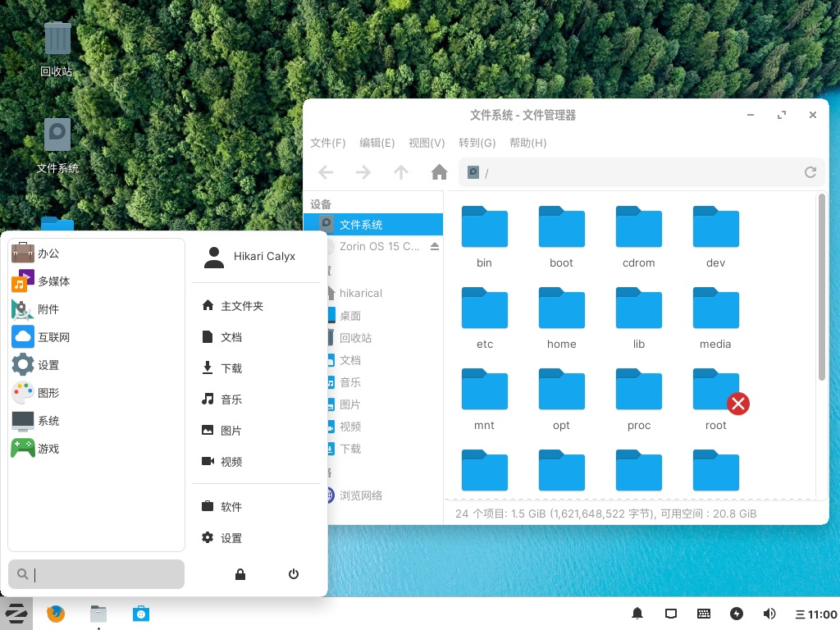Open 软件 from the start menu
The width and height of the screenshot is (840, 630).
tap(231, 507)
